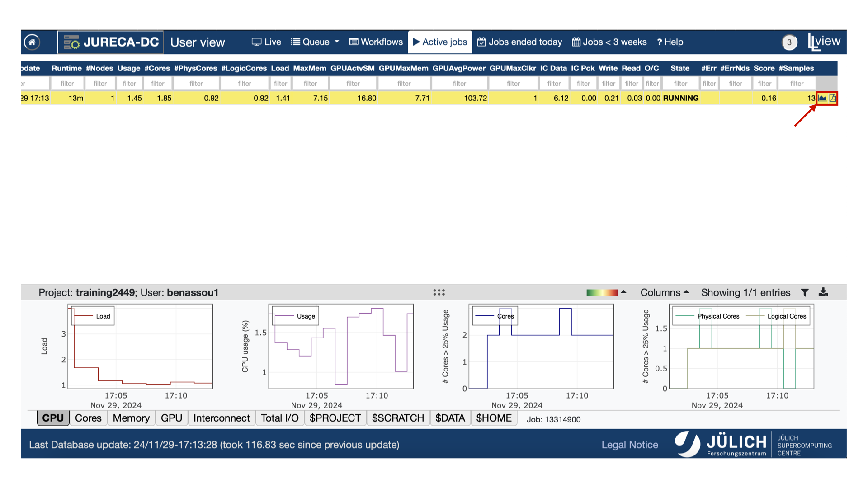Open the Help menu item
This screenshot has height=488, width=868.
coord(670,42)
